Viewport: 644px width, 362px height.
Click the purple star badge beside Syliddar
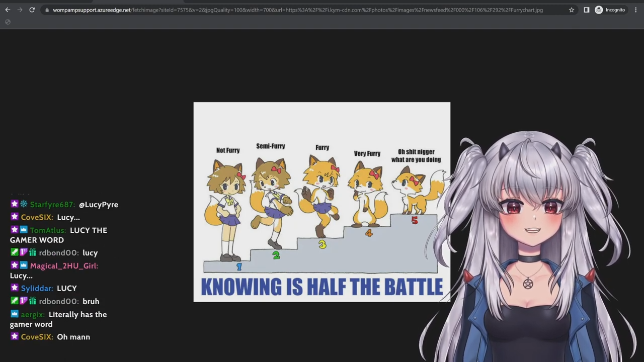(14, 288)
